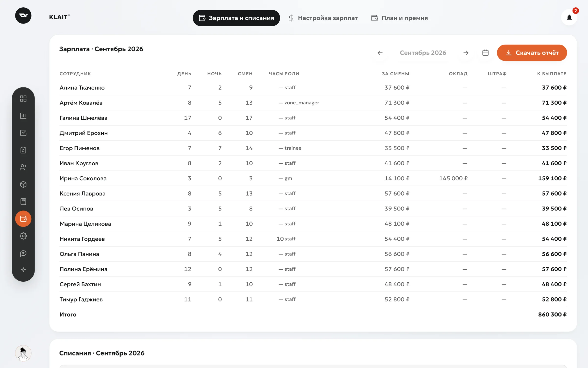Click the ДЕНЬ column header
This screenshot has height=368, width=588.
[x=184, y=74]
